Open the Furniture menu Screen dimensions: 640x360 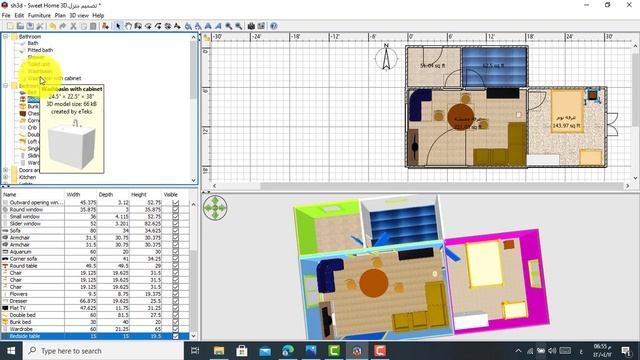click(x=39, y=16)
